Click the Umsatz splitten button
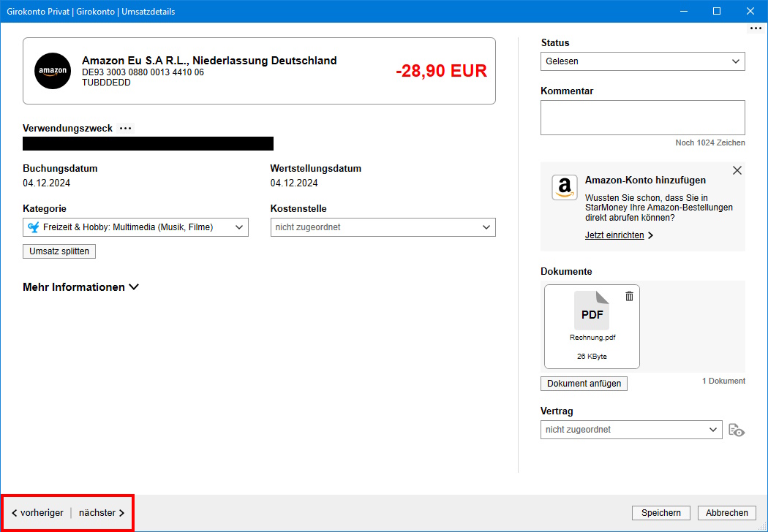Image resolution: width=768 pixels, height=532 pixels. click(x=59, y=251)
